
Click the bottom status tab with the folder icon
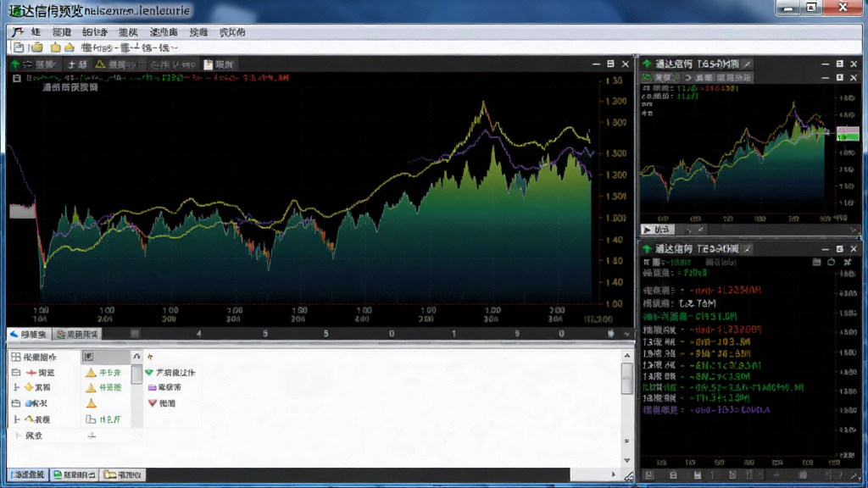coord(124,474)
